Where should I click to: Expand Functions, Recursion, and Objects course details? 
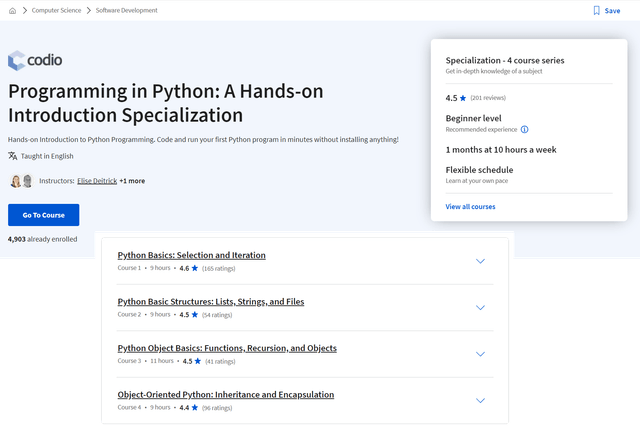pos(480,354)
